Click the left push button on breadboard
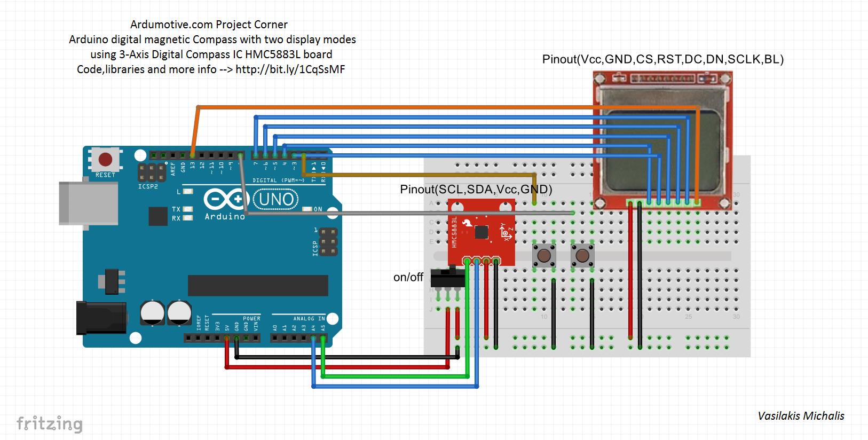868x440 pixels. pos(544,256)
